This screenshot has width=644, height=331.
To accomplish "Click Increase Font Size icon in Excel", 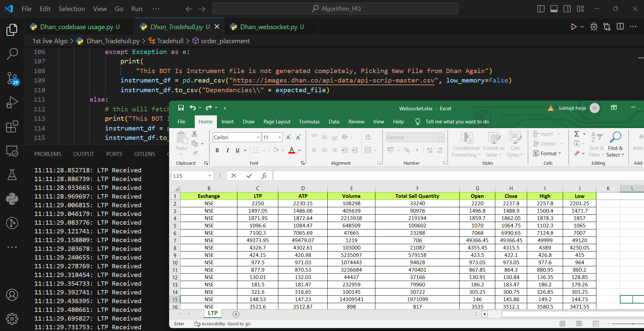I will tap(288, 137).
